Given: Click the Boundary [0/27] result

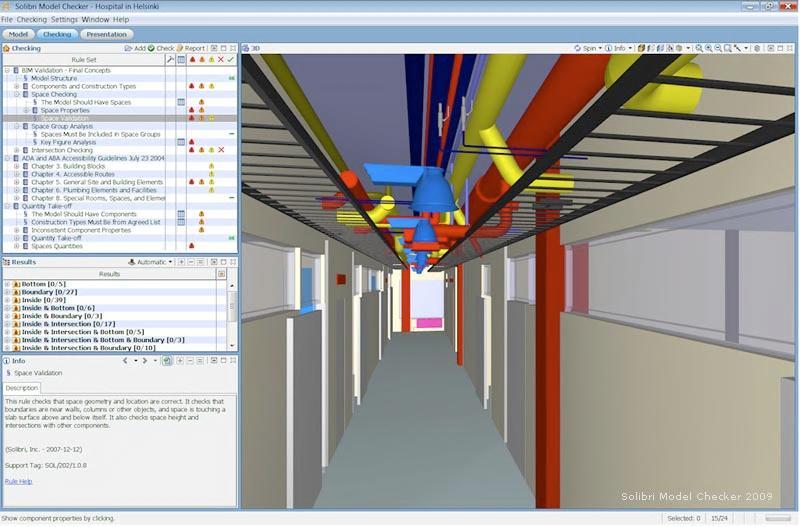Looking at the screenshot, I should 49,292.
